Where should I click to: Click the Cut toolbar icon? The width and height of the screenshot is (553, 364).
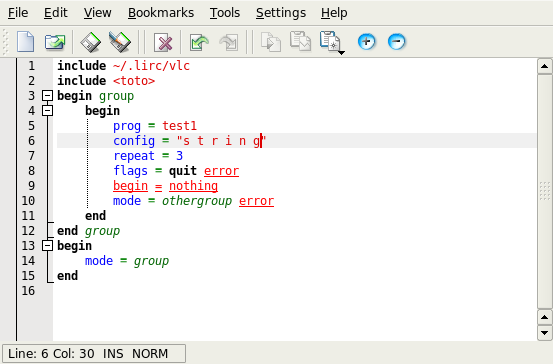click(271, 42)
